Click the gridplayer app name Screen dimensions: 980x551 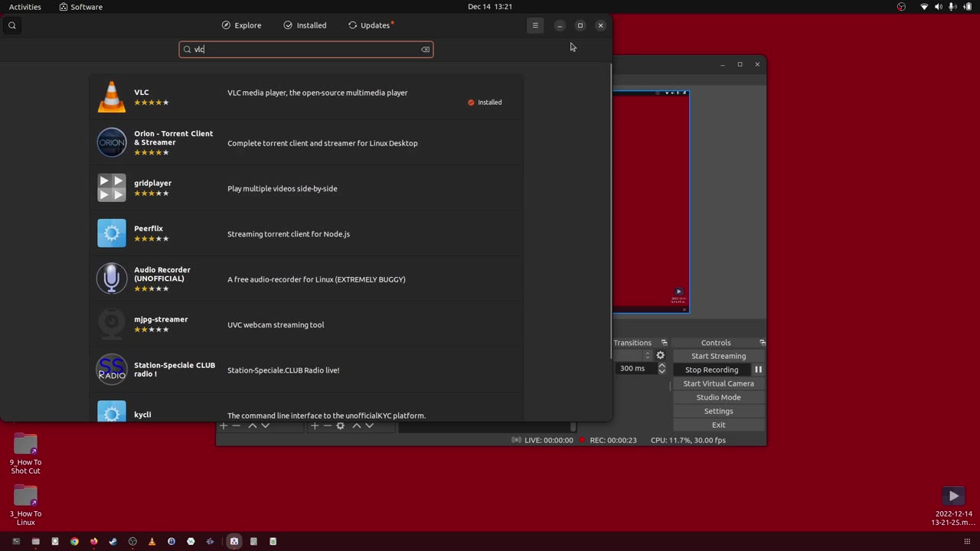tap(152, 183)
